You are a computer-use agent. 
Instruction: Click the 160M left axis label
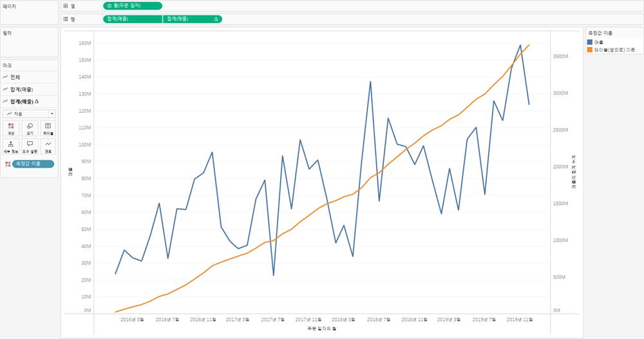coord(84,43)
